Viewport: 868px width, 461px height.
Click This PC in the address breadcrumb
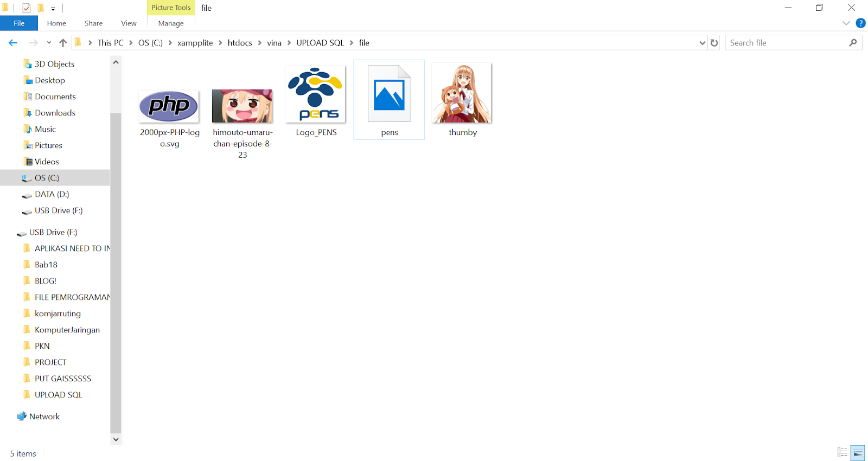111,43
